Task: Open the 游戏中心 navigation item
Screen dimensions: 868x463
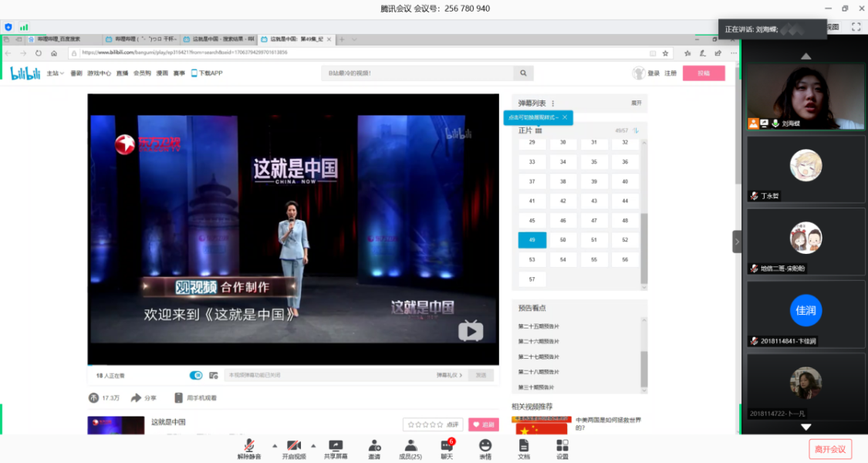Action: [x=99, y=73]
